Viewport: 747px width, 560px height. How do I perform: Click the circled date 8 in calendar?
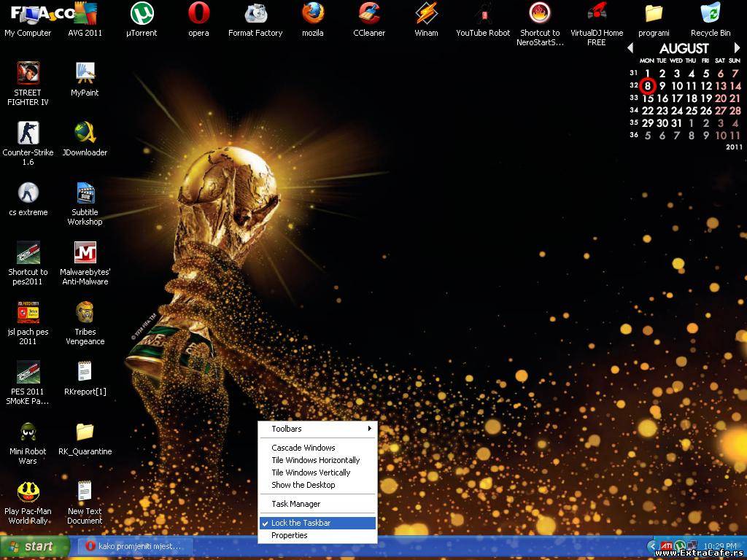[x=648, y=86]
